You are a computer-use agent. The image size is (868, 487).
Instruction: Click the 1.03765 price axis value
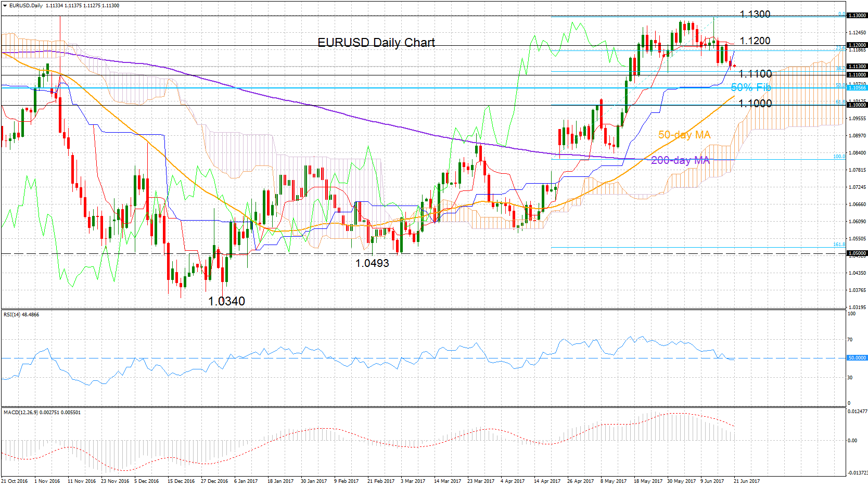[x=857, y=290]
